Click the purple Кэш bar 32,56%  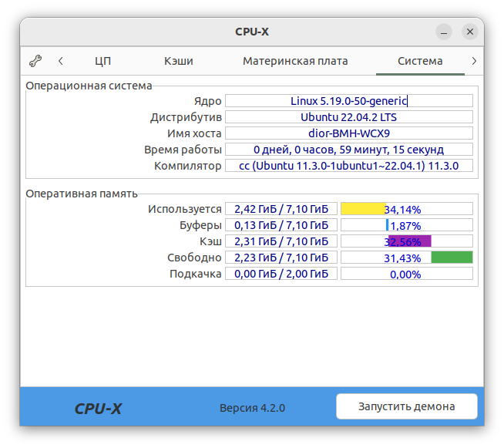point(407,241)
